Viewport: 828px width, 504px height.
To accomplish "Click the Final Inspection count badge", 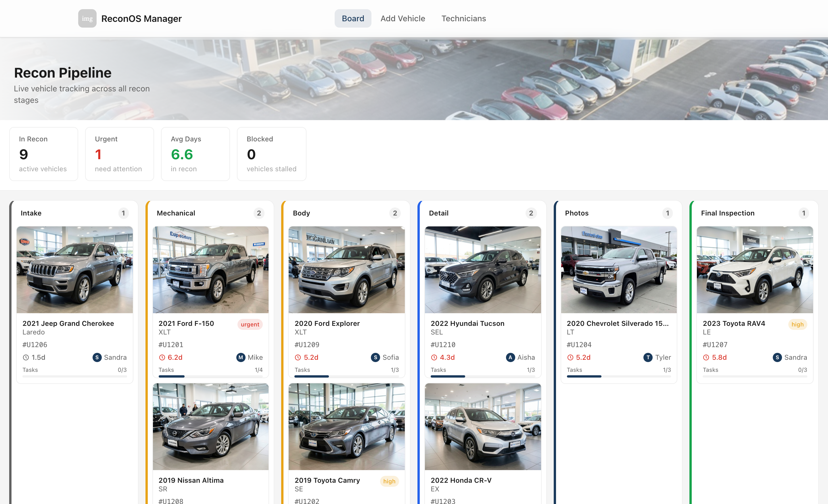I will 804,213.
